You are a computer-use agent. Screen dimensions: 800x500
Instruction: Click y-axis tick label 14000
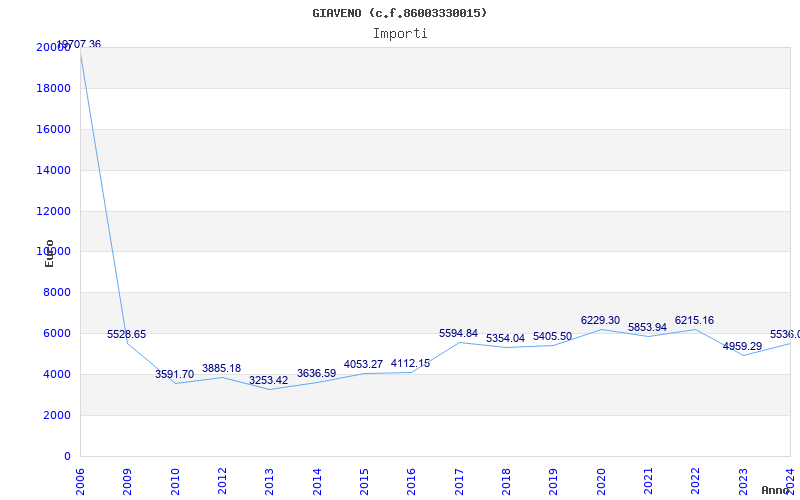tap(54, 170)
